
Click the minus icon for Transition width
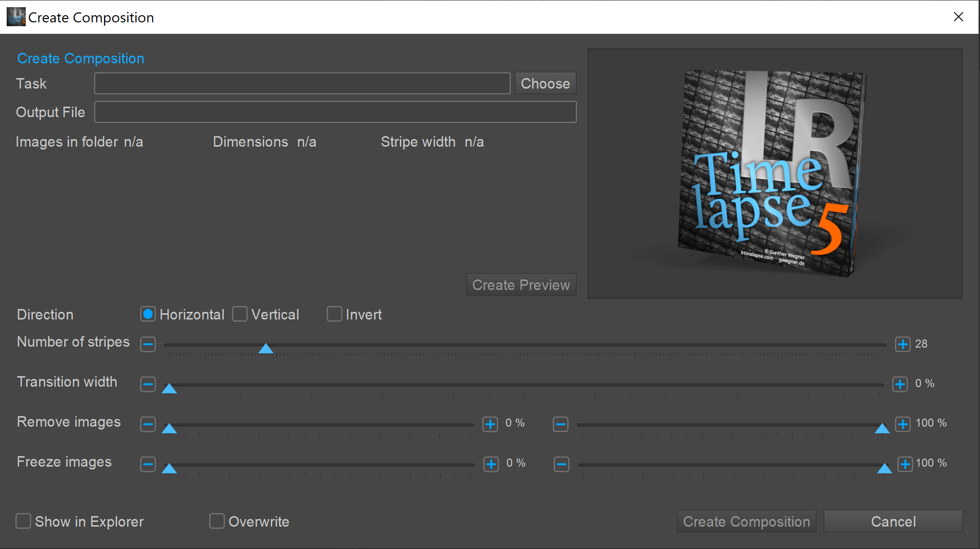point(148,384)
